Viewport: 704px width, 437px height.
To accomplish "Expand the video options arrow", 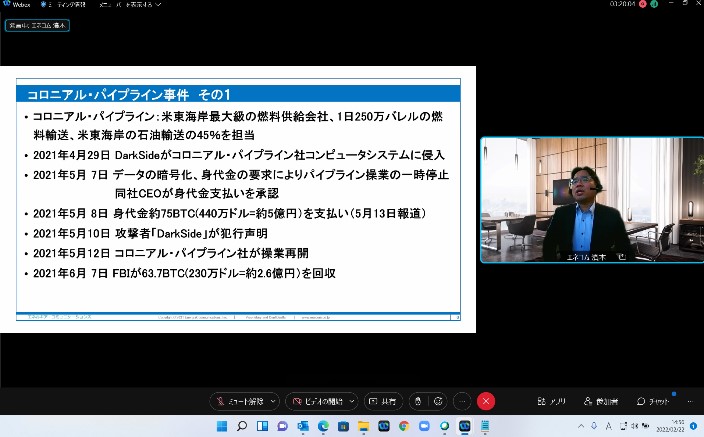I will (352, 401).
